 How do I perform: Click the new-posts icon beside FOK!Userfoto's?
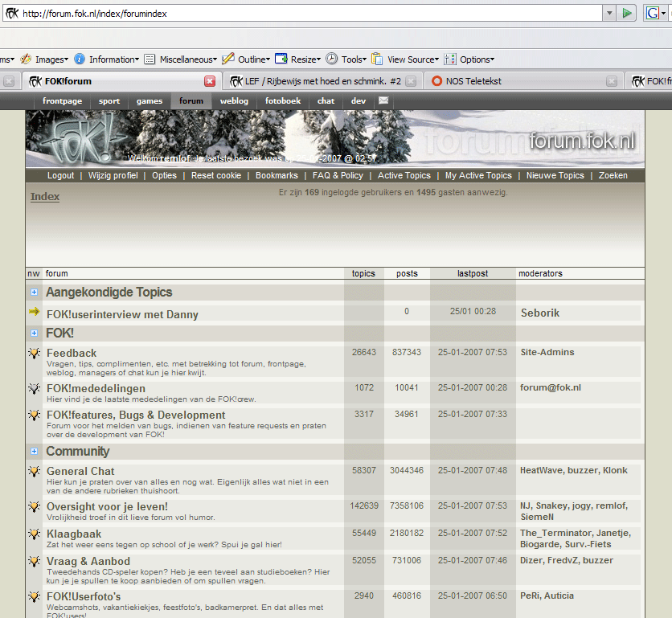(x=35, y=596)
